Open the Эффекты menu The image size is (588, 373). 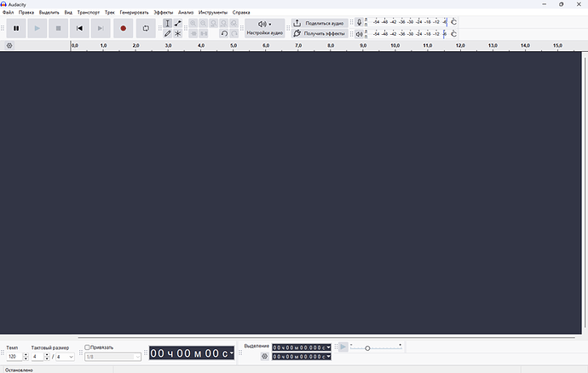point(163,13)
